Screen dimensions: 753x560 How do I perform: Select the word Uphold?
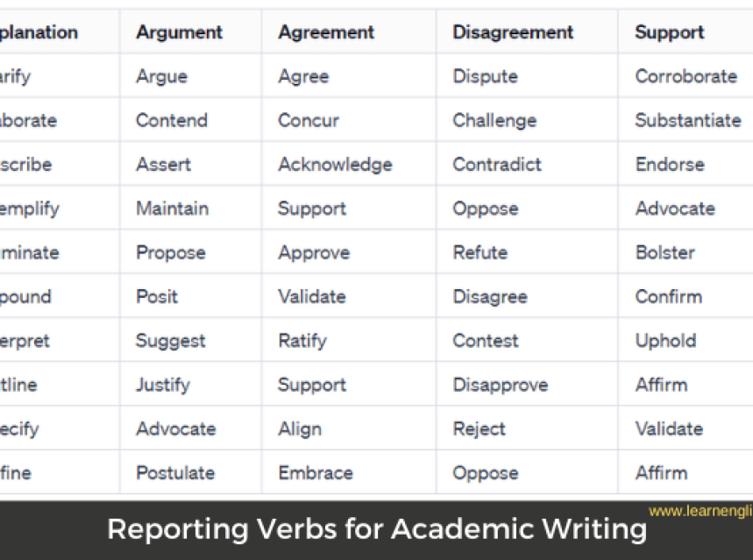[x=665, y=341]
